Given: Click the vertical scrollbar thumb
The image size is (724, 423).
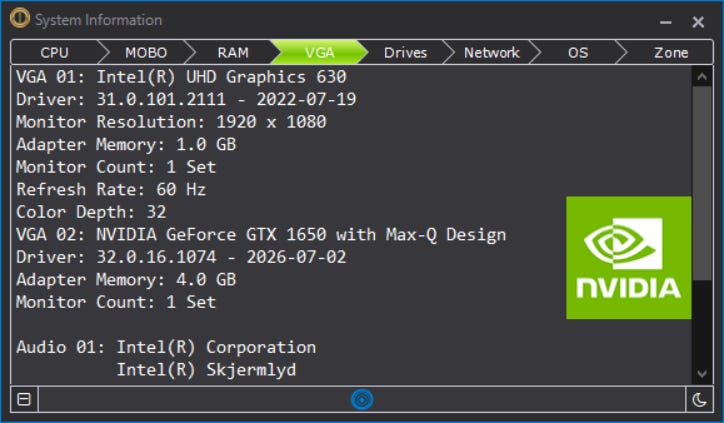Looking at the screenshot, I should click(x=702, y=183).
